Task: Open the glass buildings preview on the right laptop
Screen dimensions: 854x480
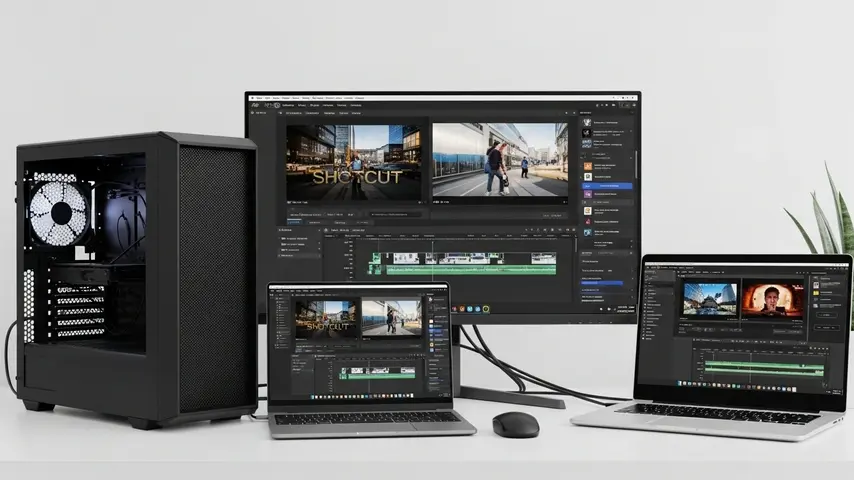Action: [710, 299]
